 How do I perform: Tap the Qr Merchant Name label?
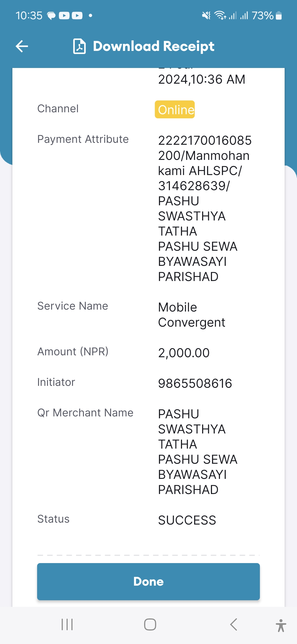pyautogui.click(x=85, y=413)
